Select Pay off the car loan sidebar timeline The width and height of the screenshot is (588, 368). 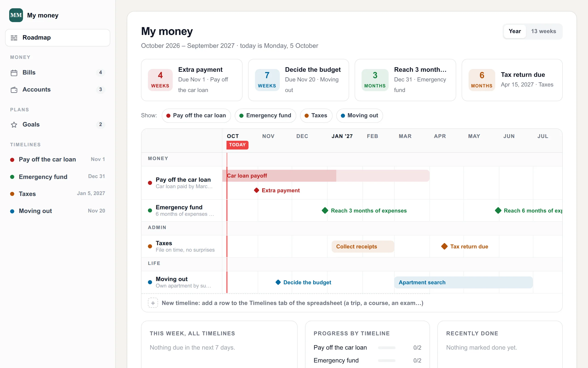pos(58,160)
